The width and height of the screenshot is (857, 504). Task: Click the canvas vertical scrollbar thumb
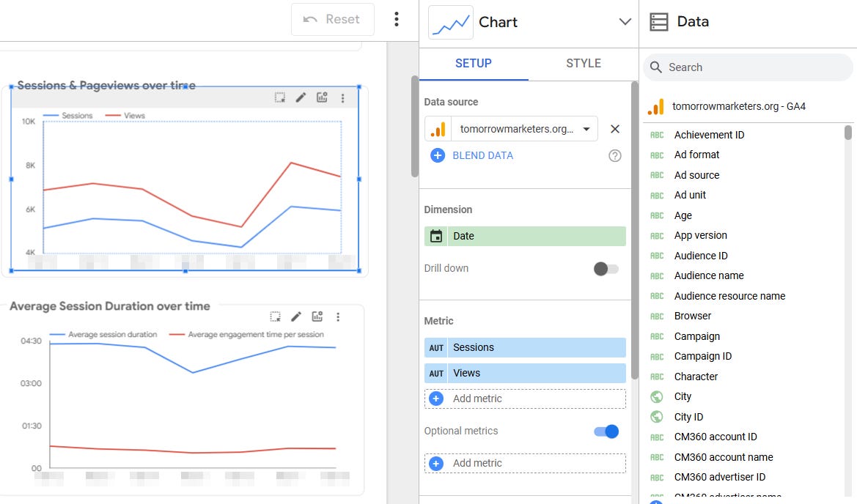[x=415, y=127]
